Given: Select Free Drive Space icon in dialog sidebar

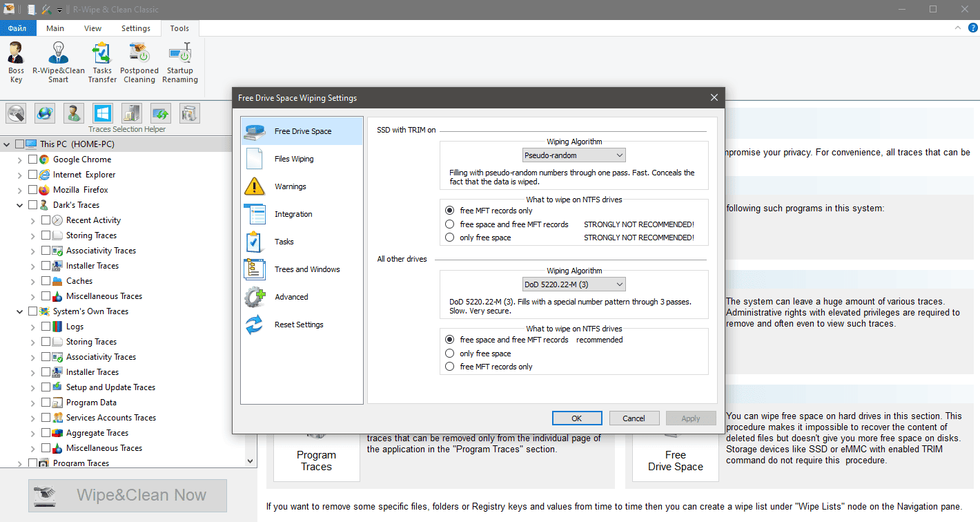Looking at the screenshot, I should click(254, 131).
